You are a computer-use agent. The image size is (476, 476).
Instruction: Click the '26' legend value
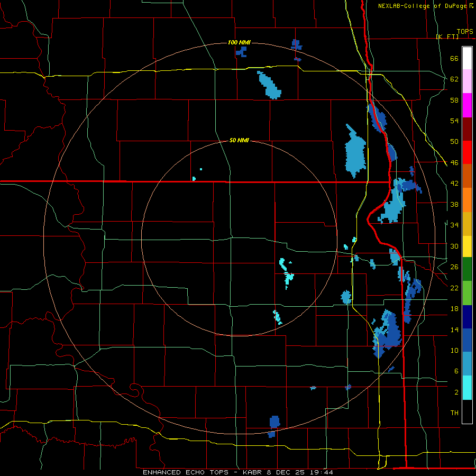click(454, 267)
